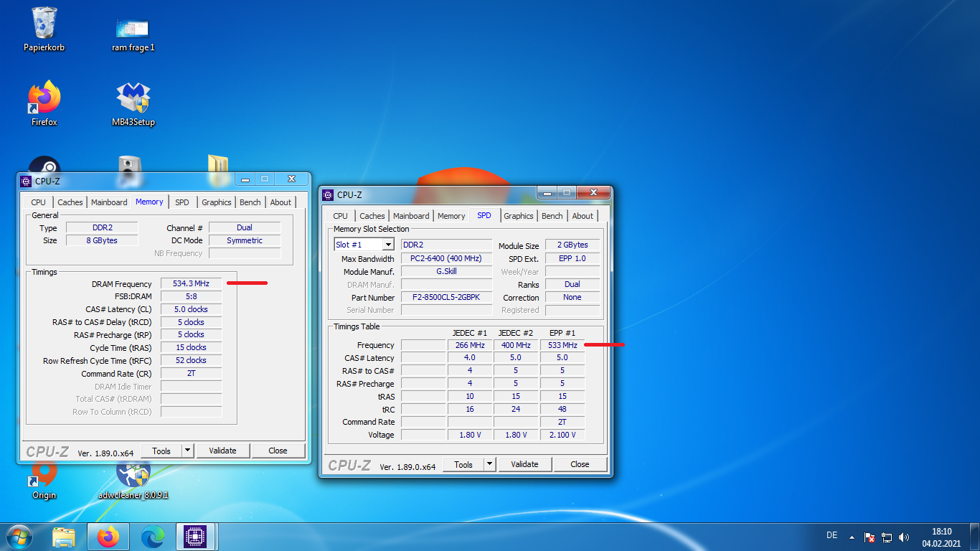Switch to CPU tab in SPD window
The width and height of the screenshot is (980, 551).
[x=340, y=216]
